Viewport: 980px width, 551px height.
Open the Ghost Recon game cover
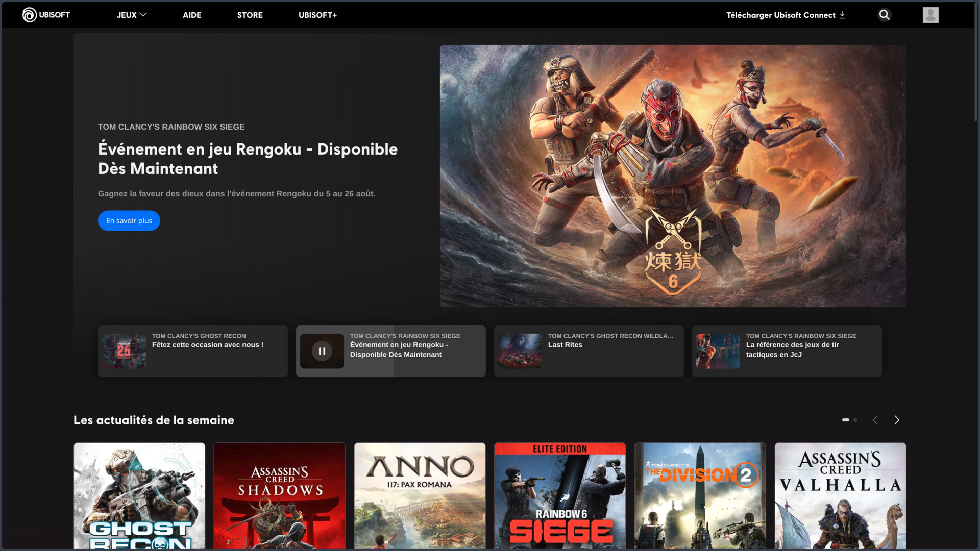[x=139, y=496]
